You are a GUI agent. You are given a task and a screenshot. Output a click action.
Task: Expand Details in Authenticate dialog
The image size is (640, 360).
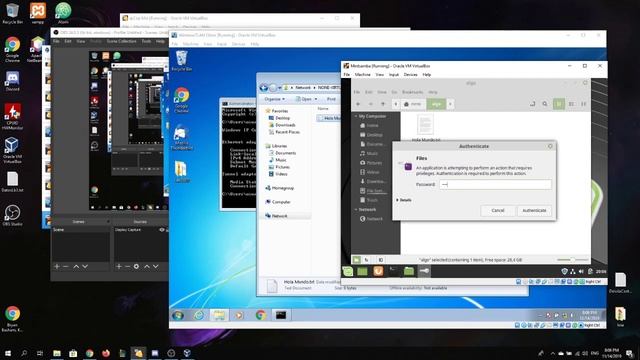pos(403,200)
